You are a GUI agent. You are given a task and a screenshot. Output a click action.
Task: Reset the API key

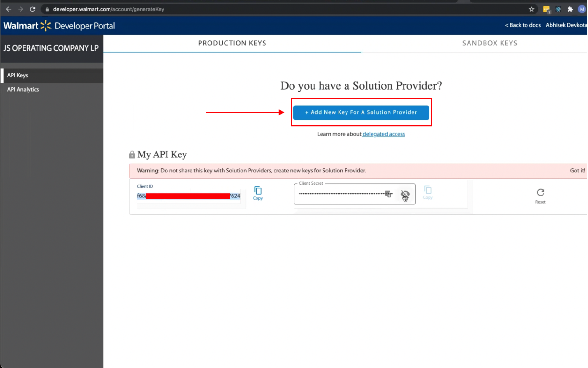(540, 196)
